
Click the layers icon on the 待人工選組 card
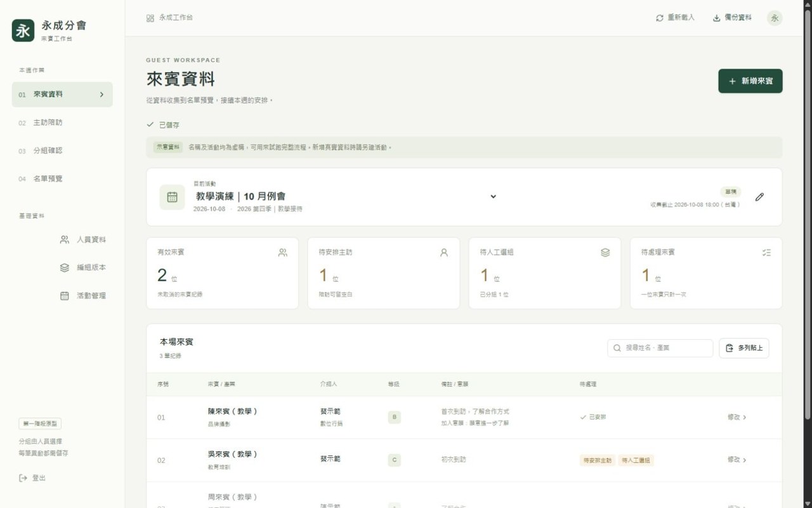[605, 253]
